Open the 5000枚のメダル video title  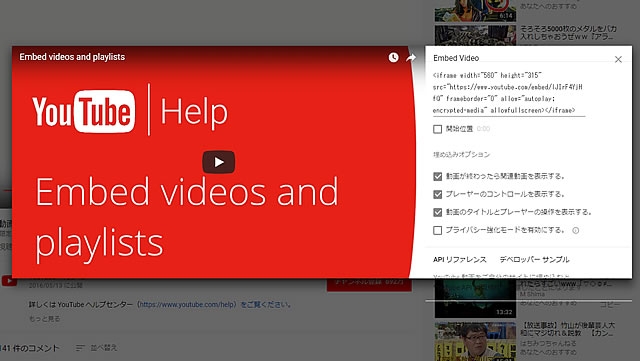[x=568, y=33]
